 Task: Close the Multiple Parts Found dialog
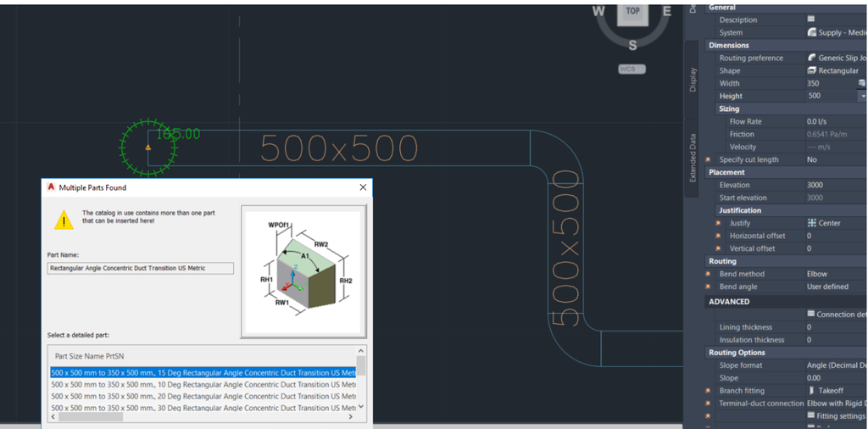coord(363,187)
